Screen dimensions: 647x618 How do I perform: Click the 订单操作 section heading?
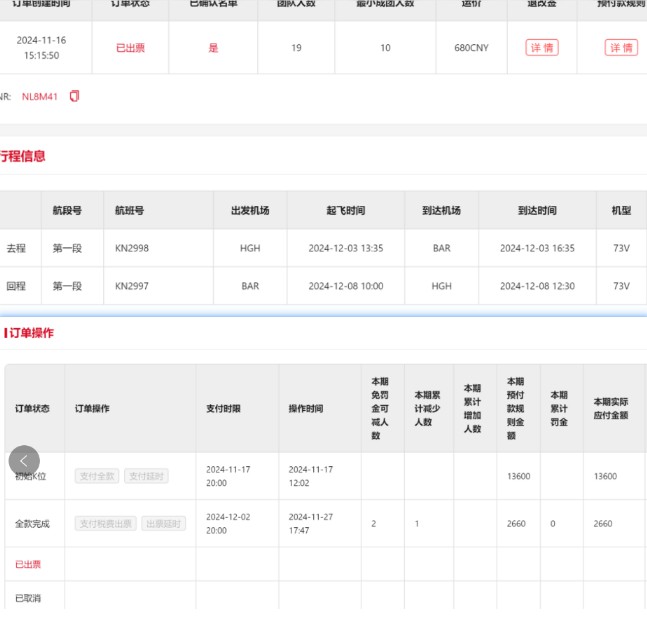point(30,333)
